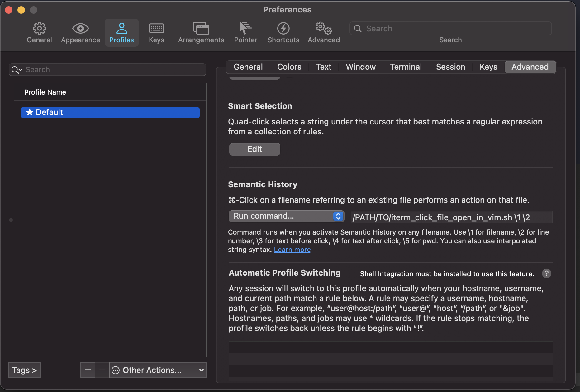The height and width of the screenshot is (392, 580).
Task: Switch to the Session tab
Action: [450, 67]
